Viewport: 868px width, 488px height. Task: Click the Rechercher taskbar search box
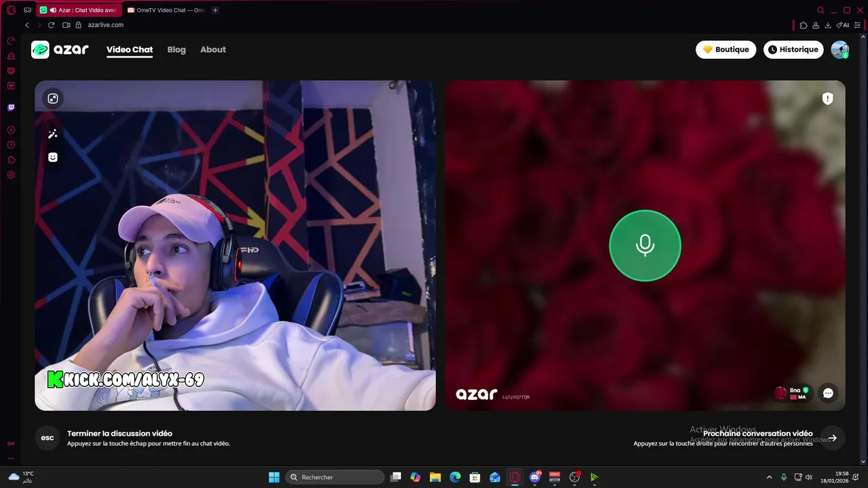tap(335, 477)
